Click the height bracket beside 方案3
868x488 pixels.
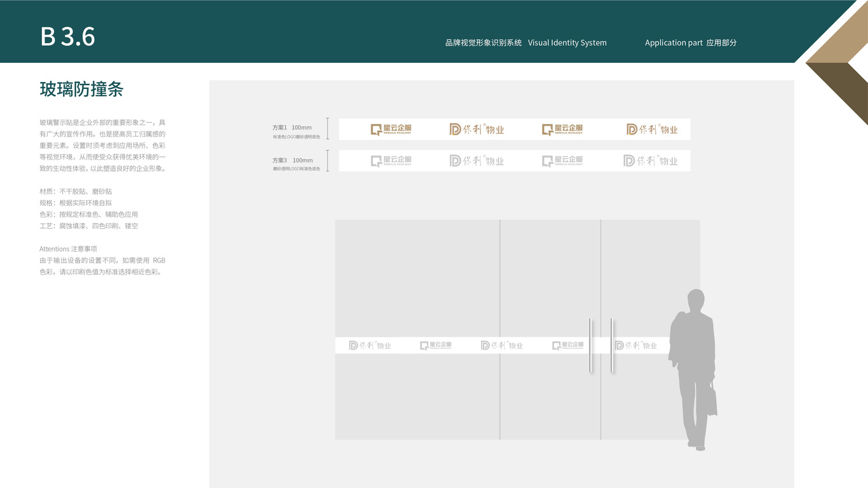point(328,161)
